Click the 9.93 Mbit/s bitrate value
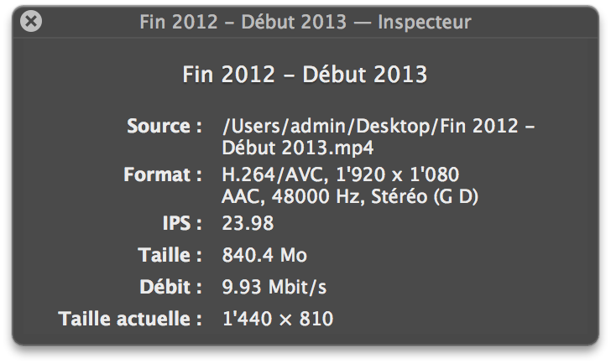 pyautogui.click(x=274, y=287)
